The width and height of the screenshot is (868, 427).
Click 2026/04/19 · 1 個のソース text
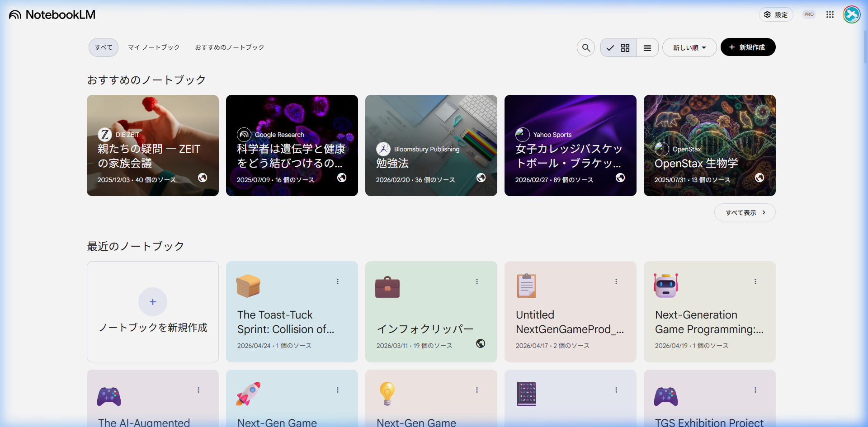(x=692, y=346)
